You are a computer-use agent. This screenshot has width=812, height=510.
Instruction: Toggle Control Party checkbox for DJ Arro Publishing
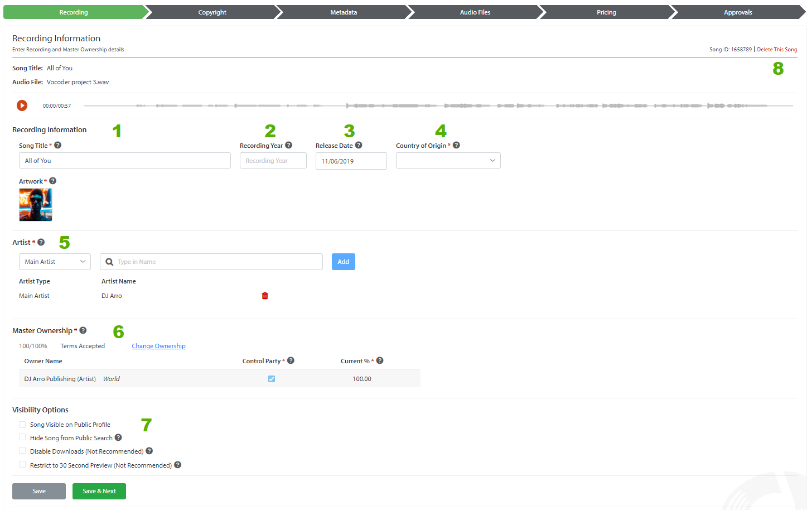click(272, 379)
